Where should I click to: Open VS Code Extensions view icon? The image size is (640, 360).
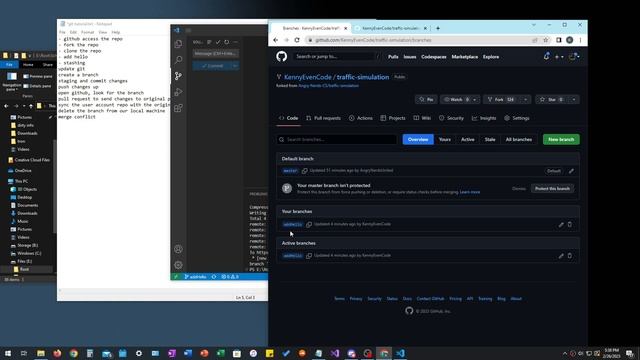click(178, 108)
